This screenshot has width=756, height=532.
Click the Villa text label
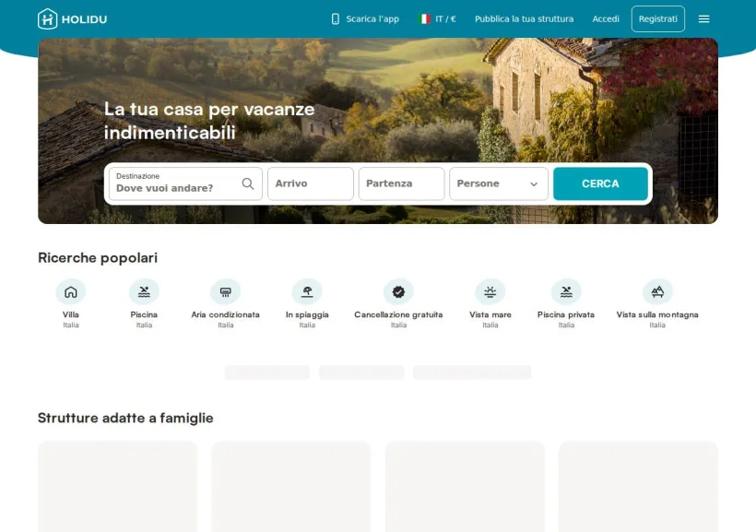tap(71, 314)
